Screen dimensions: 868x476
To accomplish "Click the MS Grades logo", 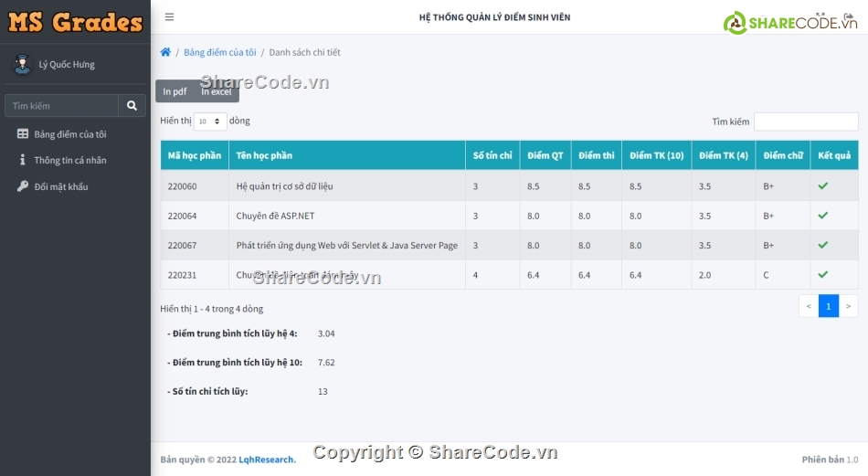I will pyautogui.click(x=75, y=22).
